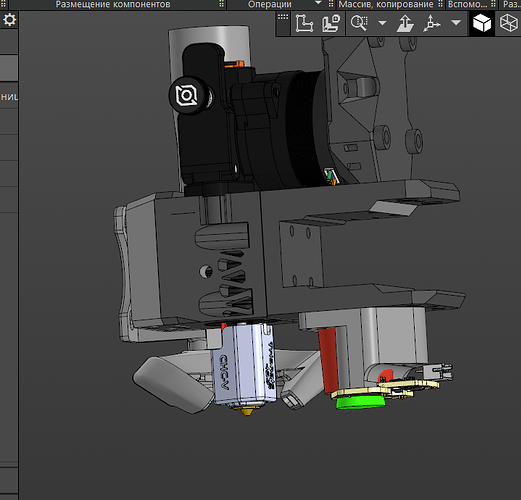Select the gold nozzle tip

pyautogui.click(x=246, y=411)
